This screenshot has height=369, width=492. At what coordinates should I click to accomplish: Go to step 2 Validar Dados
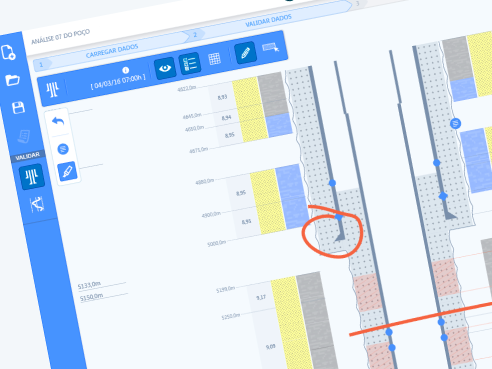tap(268, 21)
